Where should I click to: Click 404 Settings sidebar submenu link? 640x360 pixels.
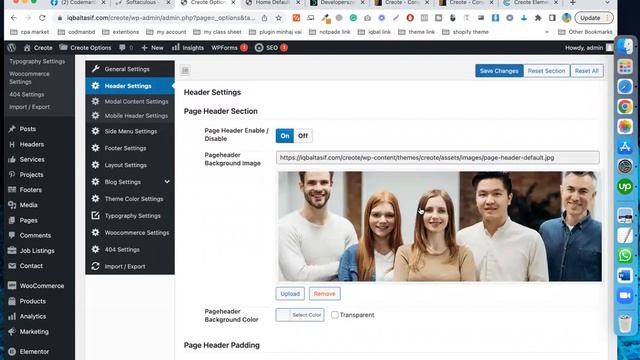coord(27,94)
